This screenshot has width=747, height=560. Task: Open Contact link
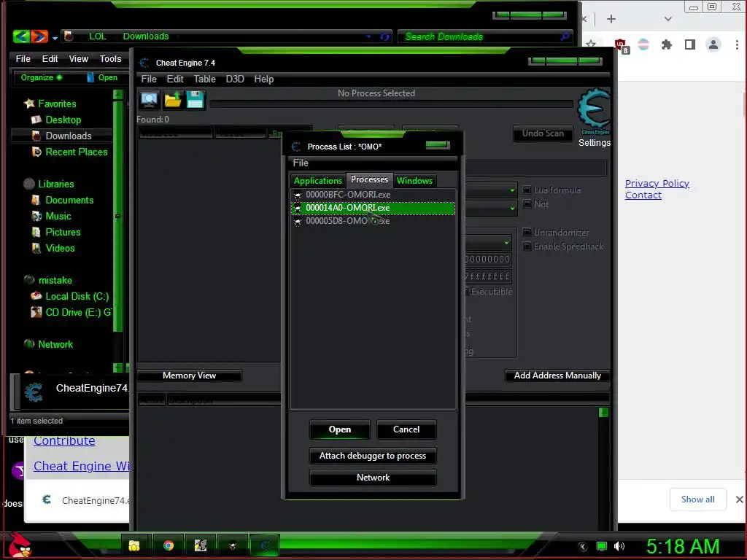(x=643, y=195)
